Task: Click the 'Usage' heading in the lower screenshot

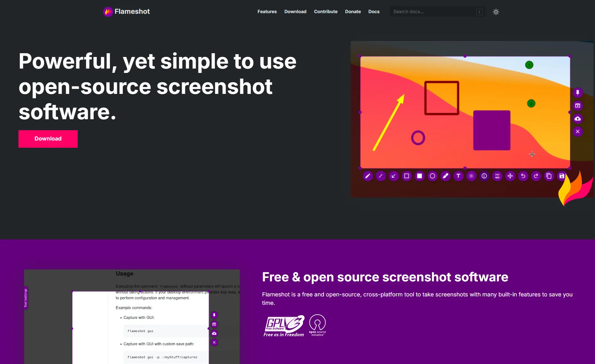Action: (124, 274)
